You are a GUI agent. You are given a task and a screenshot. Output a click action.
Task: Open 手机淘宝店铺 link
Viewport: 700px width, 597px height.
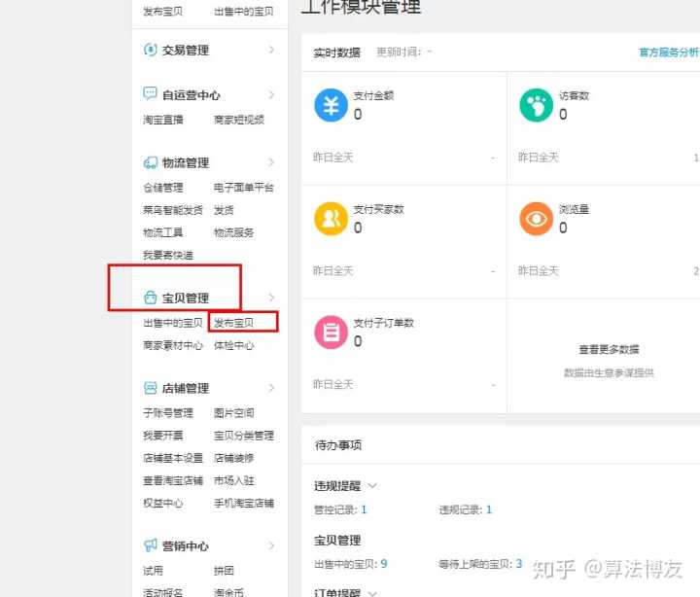(244, 504)
